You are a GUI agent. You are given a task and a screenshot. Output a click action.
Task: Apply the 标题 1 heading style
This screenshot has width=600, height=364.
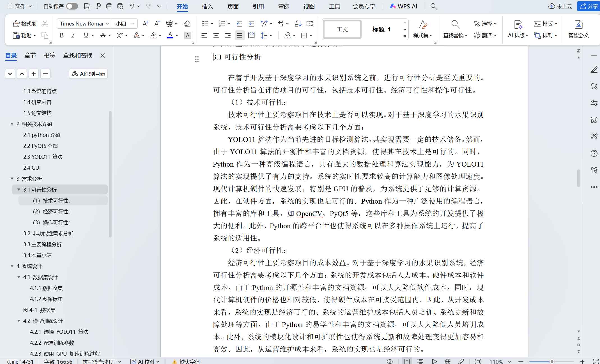(381, 29)
